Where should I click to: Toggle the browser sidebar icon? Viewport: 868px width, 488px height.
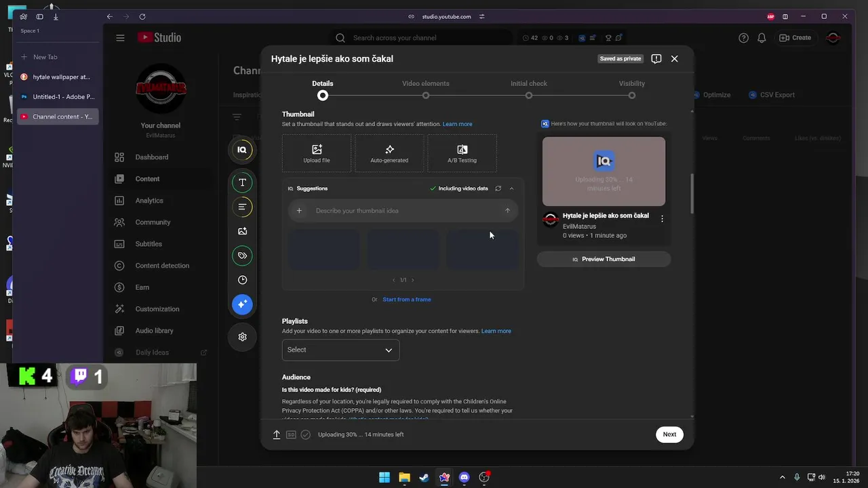[x=39, y=16]
